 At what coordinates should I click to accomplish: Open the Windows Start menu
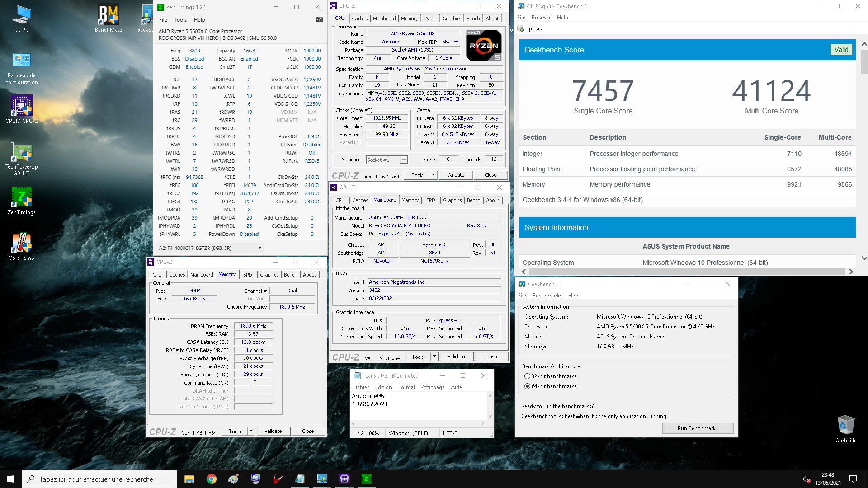tap(11, 479)
